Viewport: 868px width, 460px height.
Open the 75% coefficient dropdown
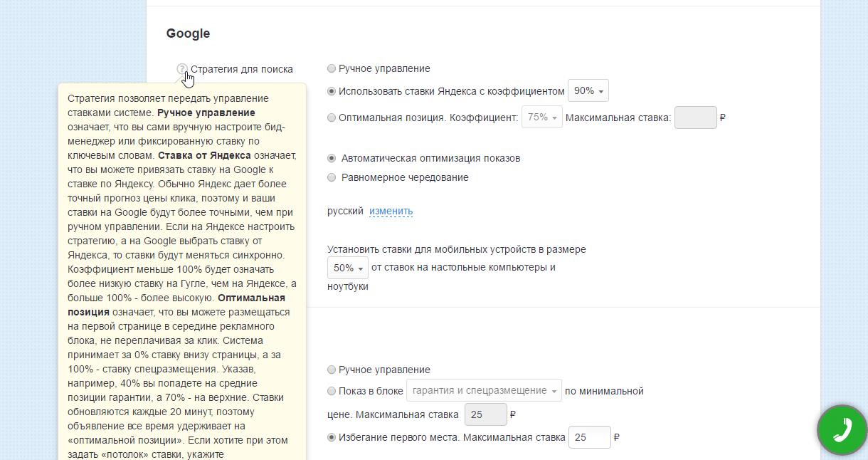click(542, 117)
